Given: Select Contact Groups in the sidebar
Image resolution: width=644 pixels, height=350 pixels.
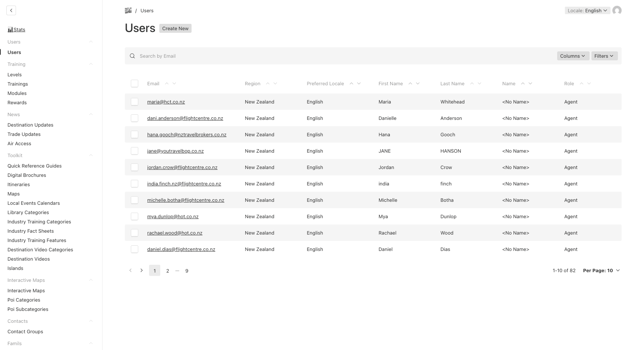Looking at the screenshot, I should [x=25, y=331].
